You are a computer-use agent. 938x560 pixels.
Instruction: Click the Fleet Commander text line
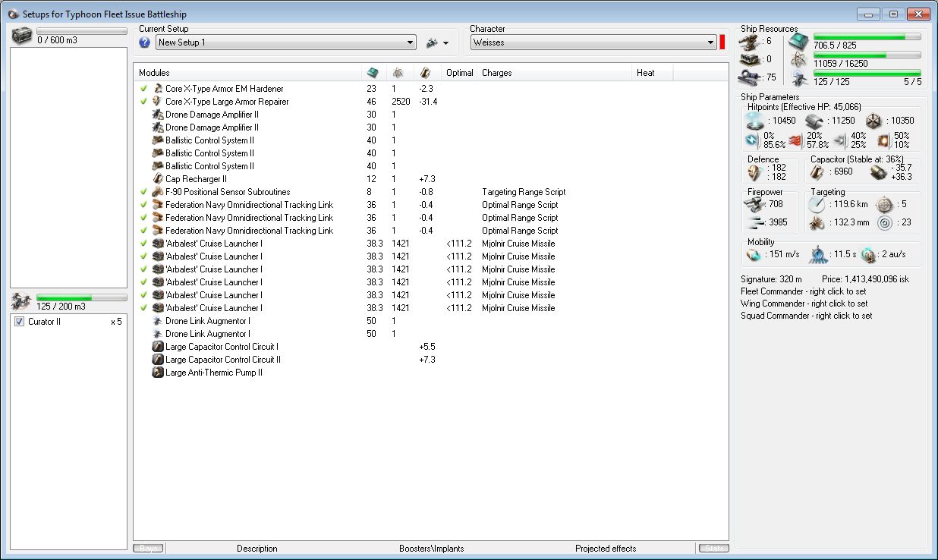pos(804,291)
